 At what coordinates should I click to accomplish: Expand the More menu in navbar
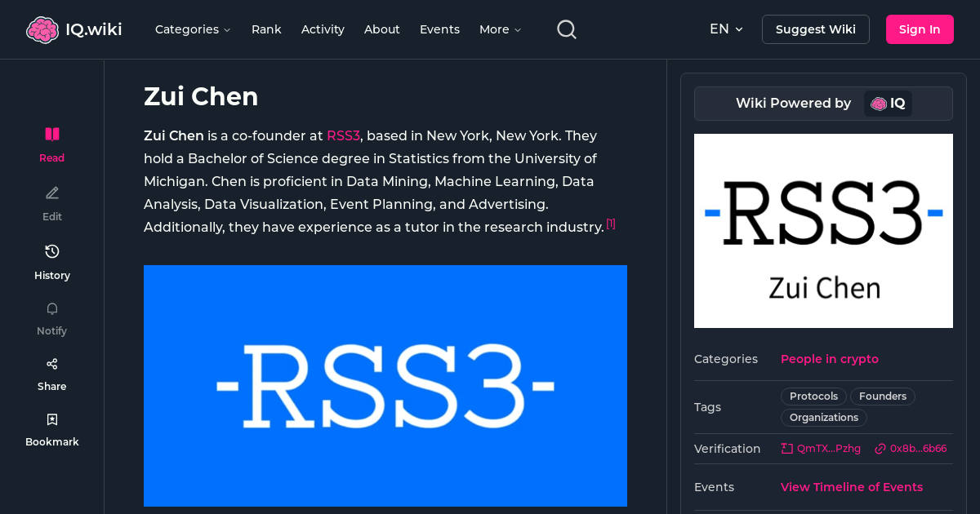coord(500,29)
